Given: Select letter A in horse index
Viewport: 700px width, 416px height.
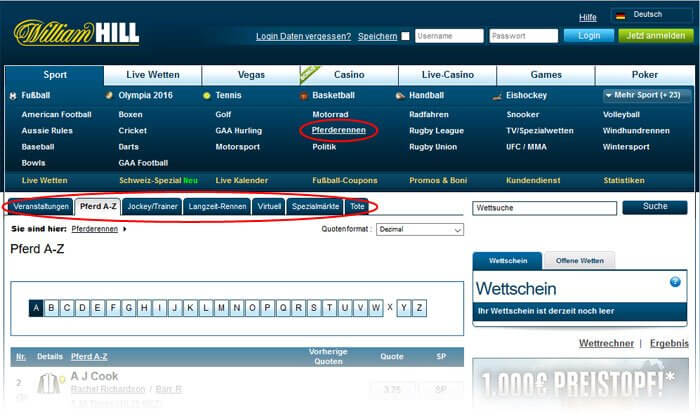Looking at the screenshot, I should click(x=36, y=308).
